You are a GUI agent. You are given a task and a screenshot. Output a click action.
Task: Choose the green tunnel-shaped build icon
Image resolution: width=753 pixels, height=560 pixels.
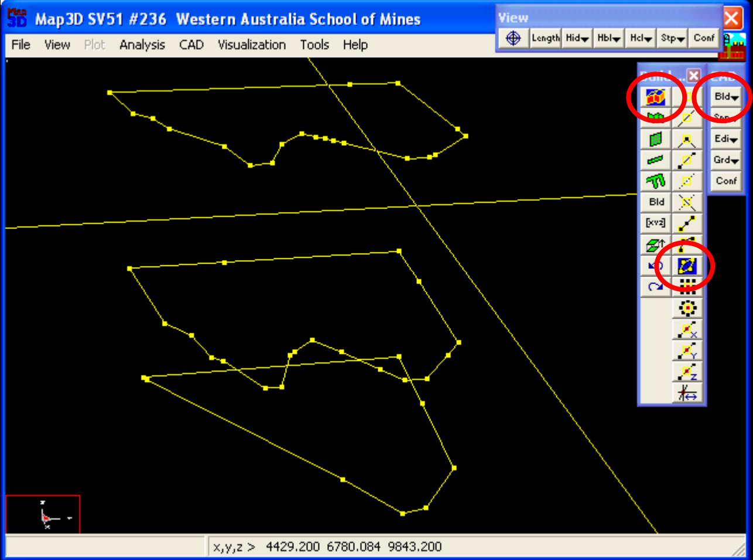(655, 181)
